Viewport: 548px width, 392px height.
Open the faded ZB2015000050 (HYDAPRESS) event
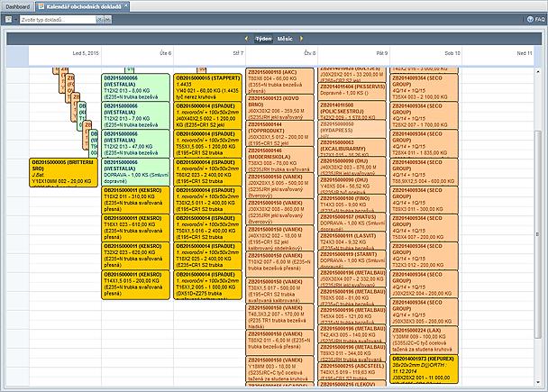pyautogui.click(x=352, y=129)
